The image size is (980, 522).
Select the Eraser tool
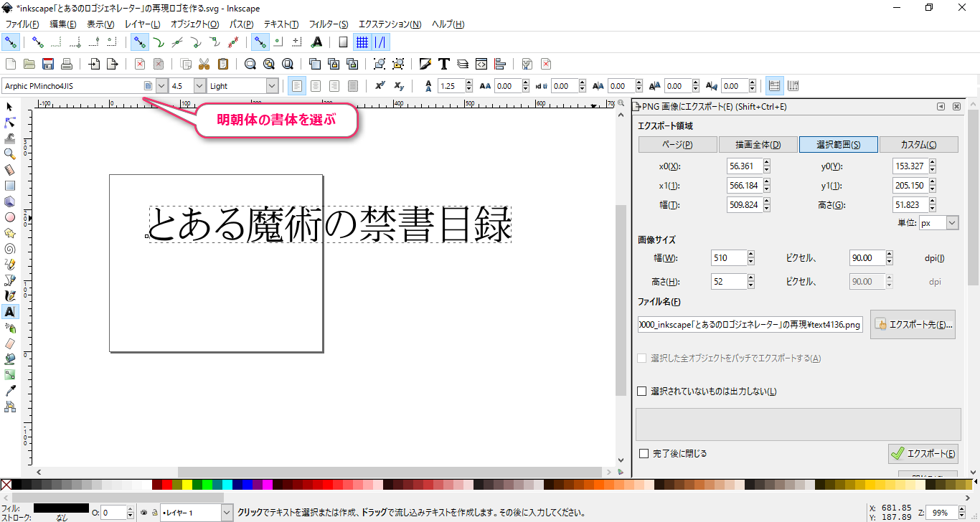coord(9,343)
